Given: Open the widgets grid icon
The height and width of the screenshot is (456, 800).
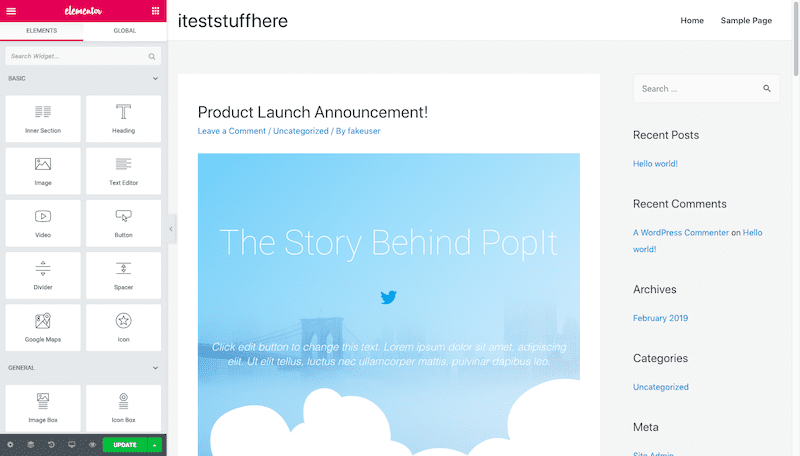Looking at the screenshot, I should [156, 11].
